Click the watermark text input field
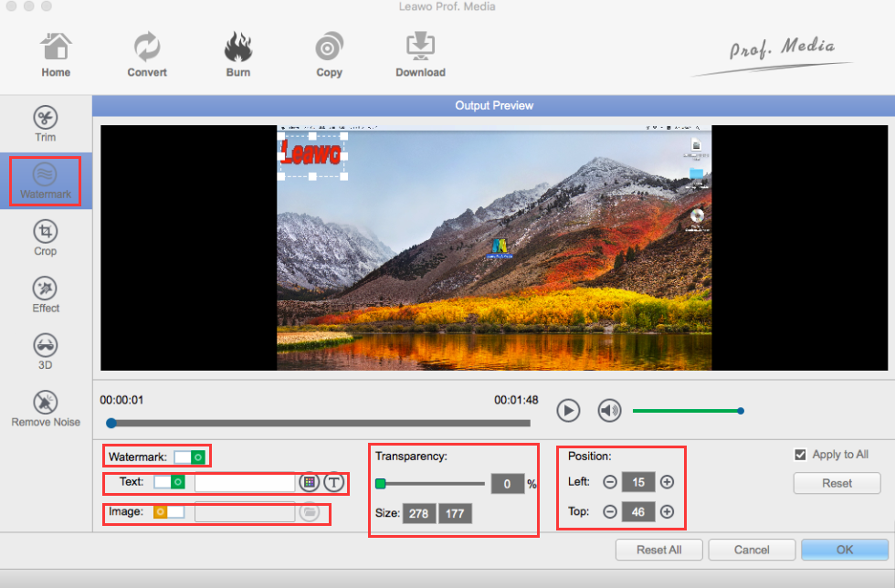This screenshot has width=895, height=588. [x=245, y=482]
